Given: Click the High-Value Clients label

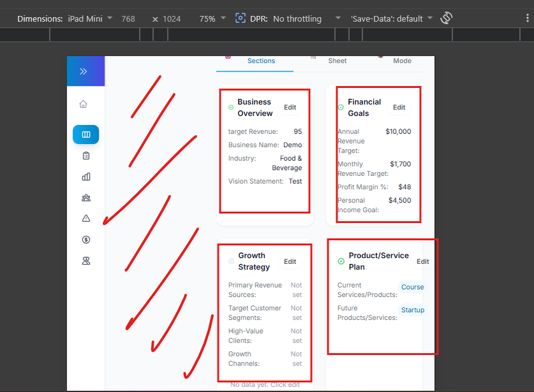Looking at the screenshot, I should pyautogui.click(x=246, y=336).
